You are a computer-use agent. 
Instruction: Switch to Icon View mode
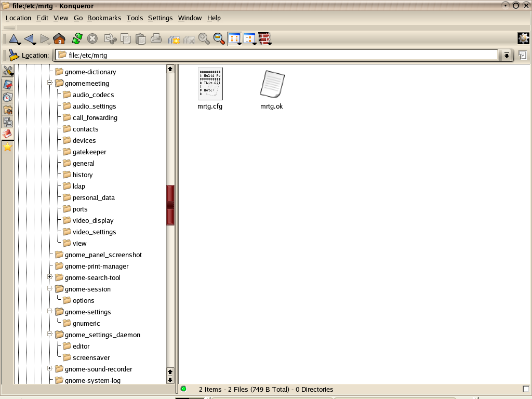234,38
